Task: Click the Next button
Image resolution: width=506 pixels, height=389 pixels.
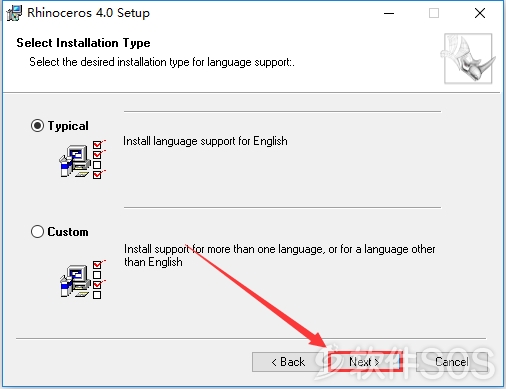Action: (x=365, y=362)
